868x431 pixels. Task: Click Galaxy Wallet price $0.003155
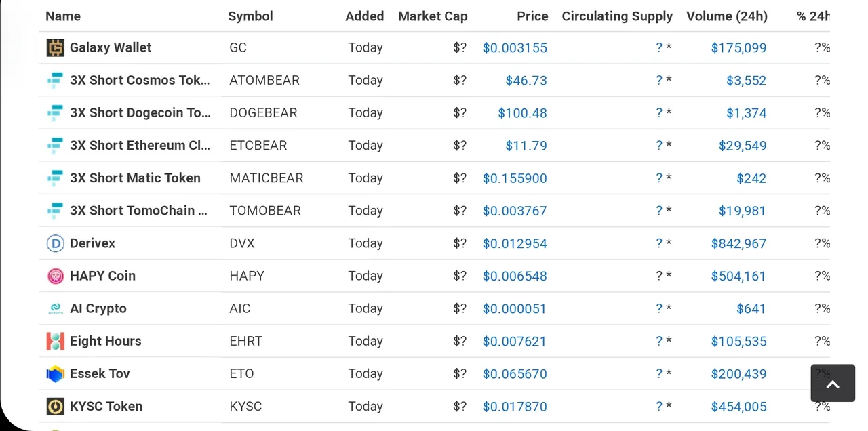tap(515, 48)
